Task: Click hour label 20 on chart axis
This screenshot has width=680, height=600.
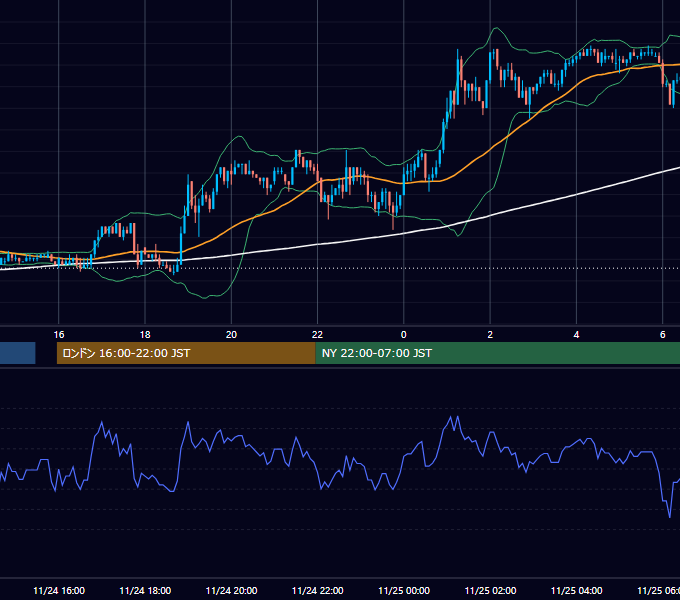Action: pyautogui.click(x=231, y=335)
